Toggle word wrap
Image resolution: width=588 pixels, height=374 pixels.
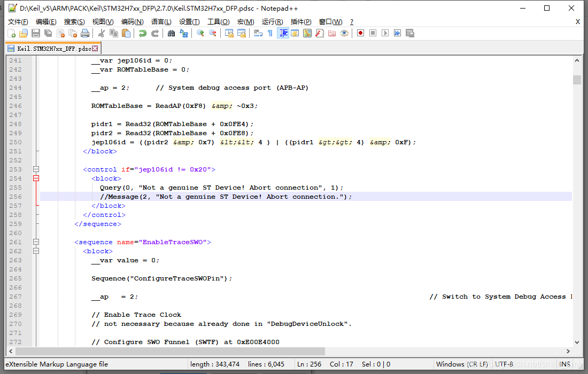258,33
